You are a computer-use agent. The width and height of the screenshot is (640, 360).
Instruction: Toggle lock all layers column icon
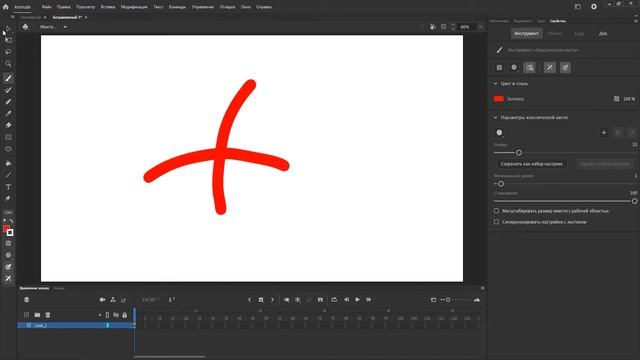(125, 315)
